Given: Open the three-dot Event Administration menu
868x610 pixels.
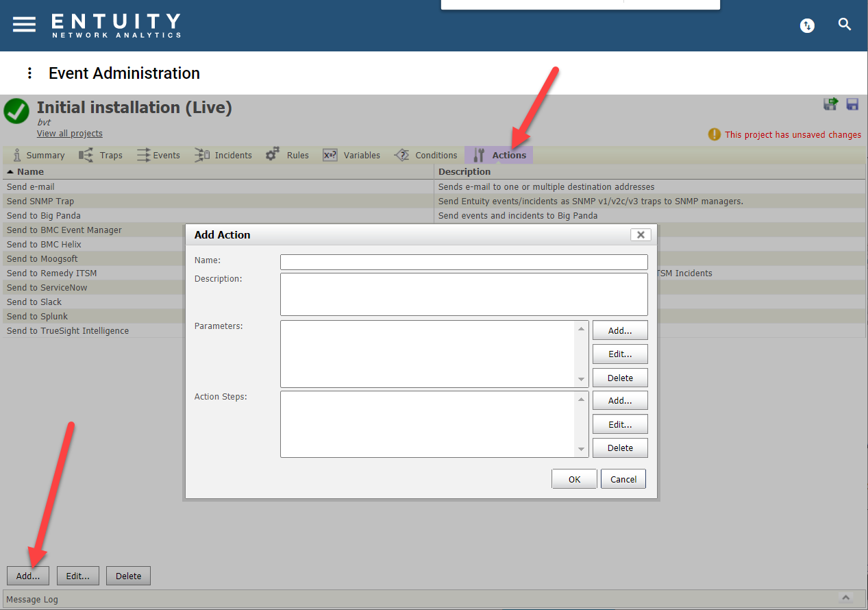Looking at the screenshot, I should tap(29, 73).
